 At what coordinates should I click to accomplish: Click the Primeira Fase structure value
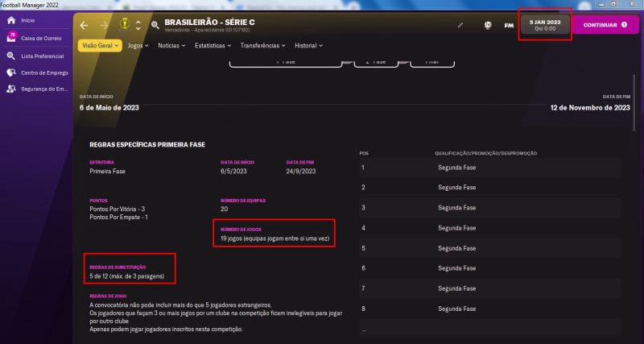click(107, 172)
